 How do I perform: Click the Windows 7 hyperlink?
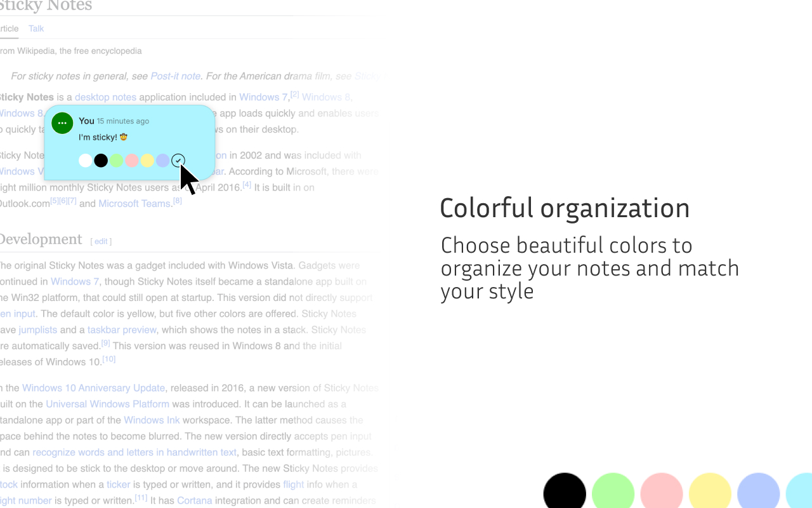(263, 97)
